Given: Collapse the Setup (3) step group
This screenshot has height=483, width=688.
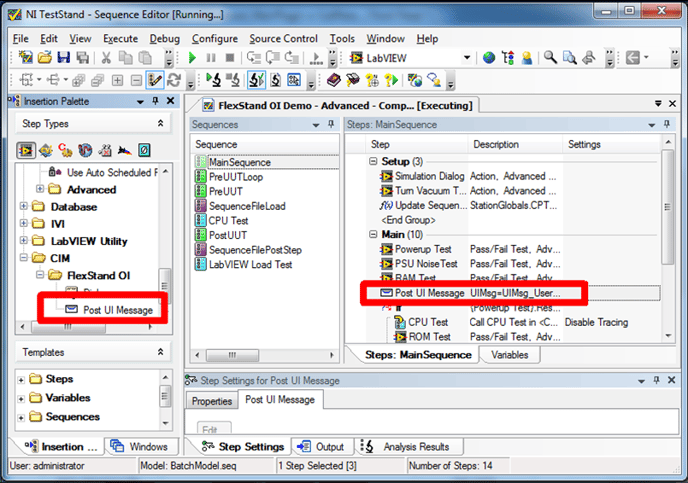Looking at the screenshot, I should pyautogui.click(x=373, y=161).
